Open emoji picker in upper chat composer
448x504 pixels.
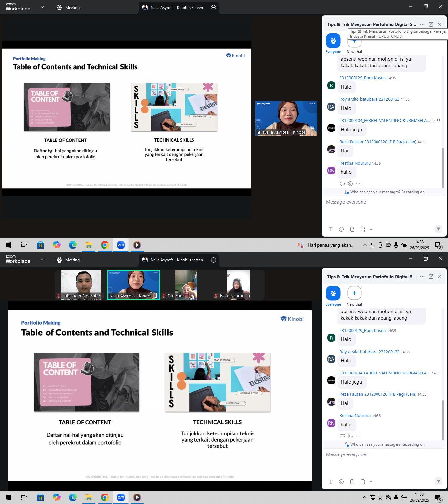341,229
